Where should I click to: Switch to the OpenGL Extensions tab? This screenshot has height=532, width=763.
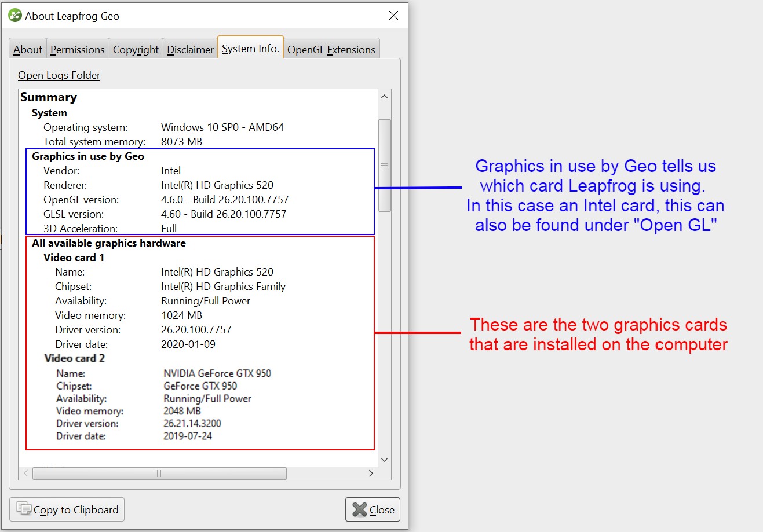331,49
